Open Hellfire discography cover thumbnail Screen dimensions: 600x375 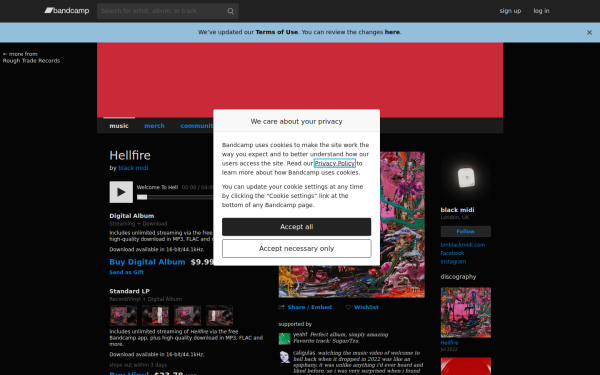tap(466, 313)
